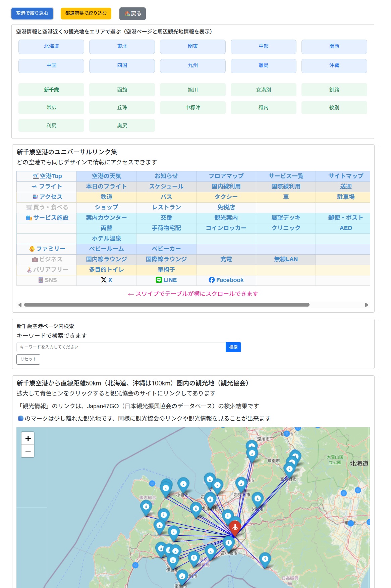Choose 函館 airport
Screen dimensions: 391x588
(122, 90)
